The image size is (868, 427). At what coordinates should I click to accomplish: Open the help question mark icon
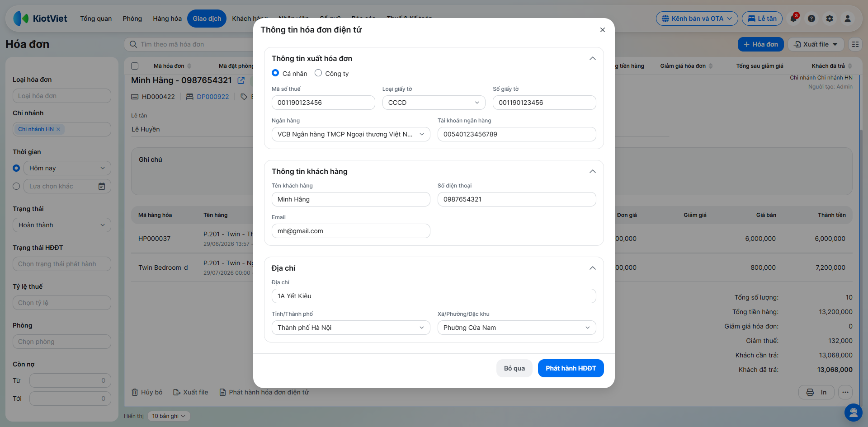(811, 19)
